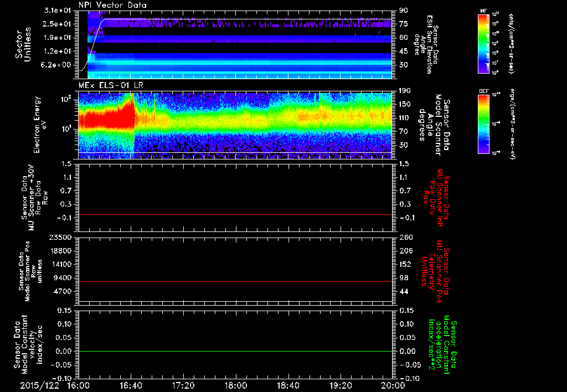Click the 4700 scanner position tick label
This screenshot has height=392, width=567.
pos(63,291)
